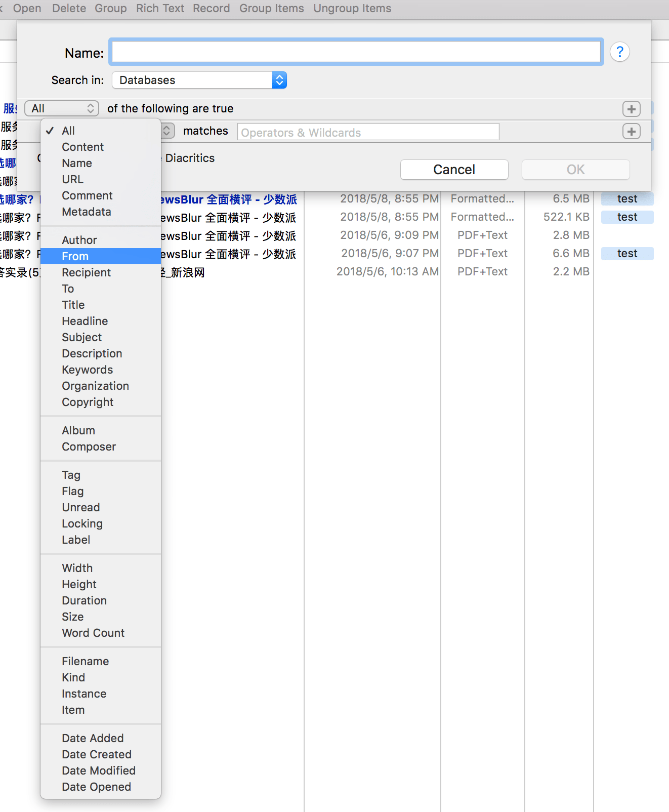Click Ungroup Items in the toolbar
669x812 pixels.
[x=352, y=9]
